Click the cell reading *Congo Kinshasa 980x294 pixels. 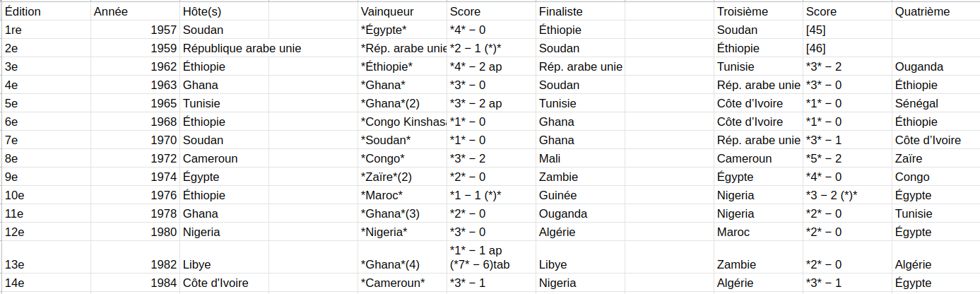click(x=403, y=122)
